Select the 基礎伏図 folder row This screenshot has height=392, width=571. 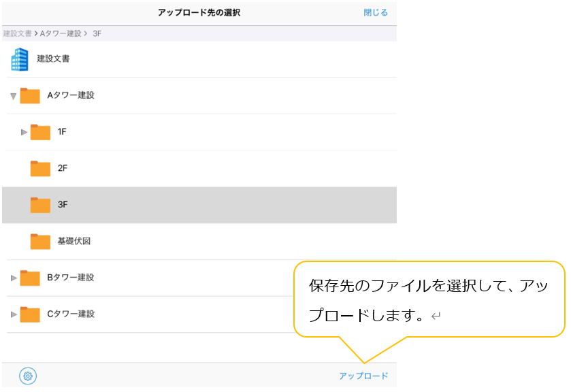tap(204, 241)
